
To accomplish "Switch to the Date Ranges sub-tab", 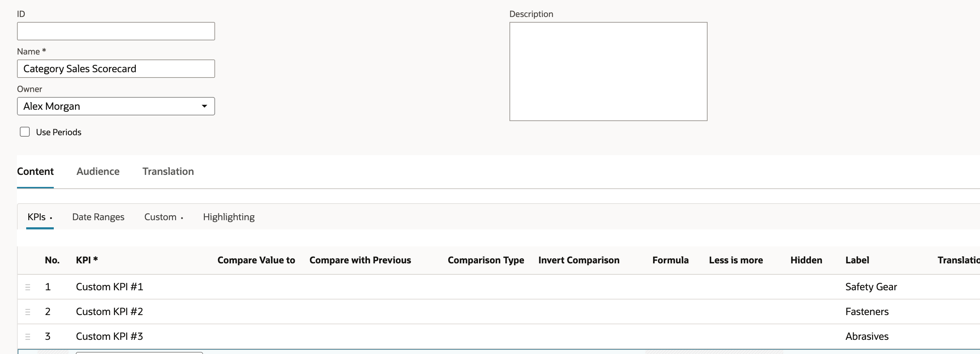I will [x=98, y=217].
